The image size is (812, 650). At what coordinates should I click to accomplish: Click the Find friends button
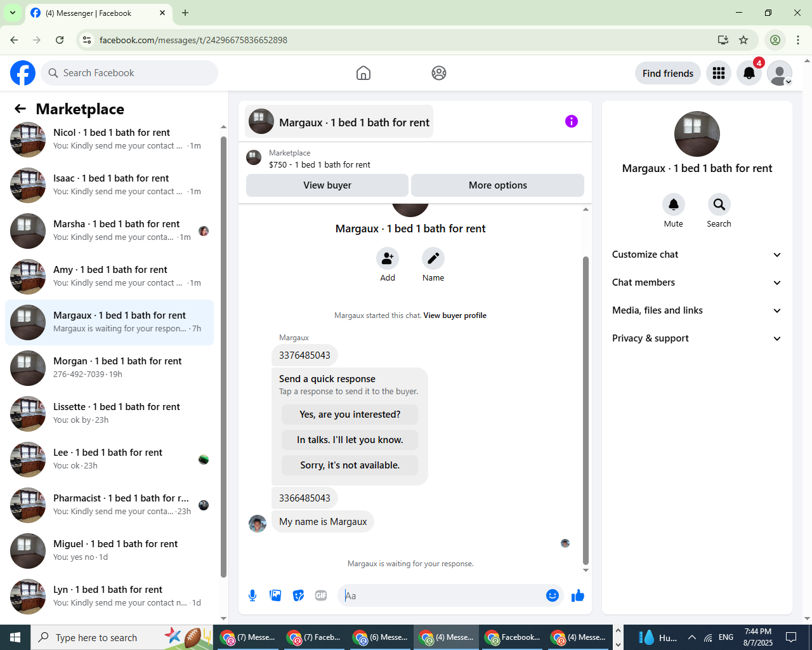pos(668,73)
